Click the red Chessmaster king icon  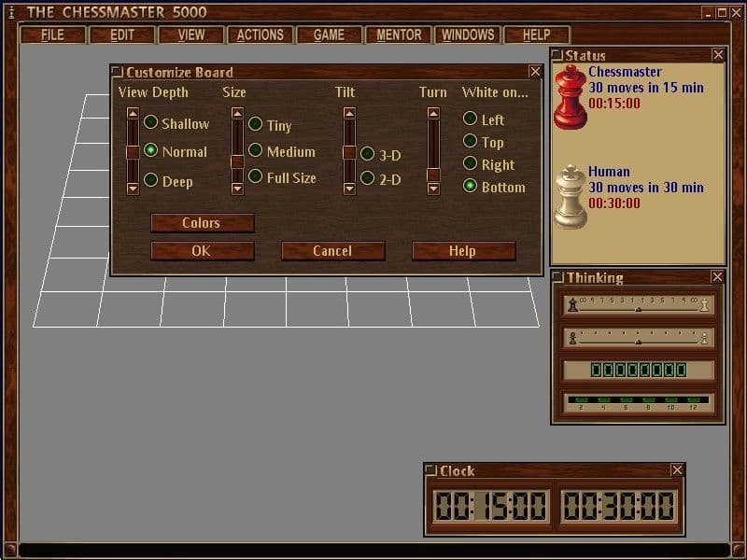571,97
